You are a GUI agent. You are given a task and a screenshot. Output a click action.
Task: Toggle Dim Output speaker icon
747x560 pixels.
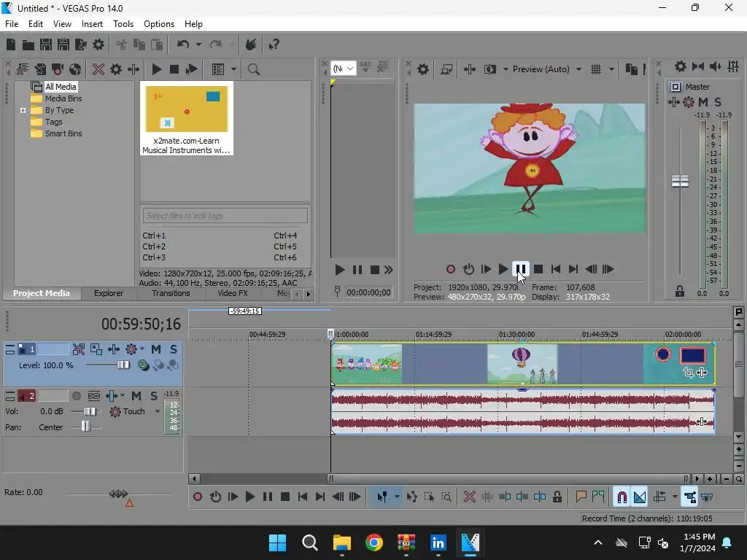pyautogui.click(x=716, y=66)
